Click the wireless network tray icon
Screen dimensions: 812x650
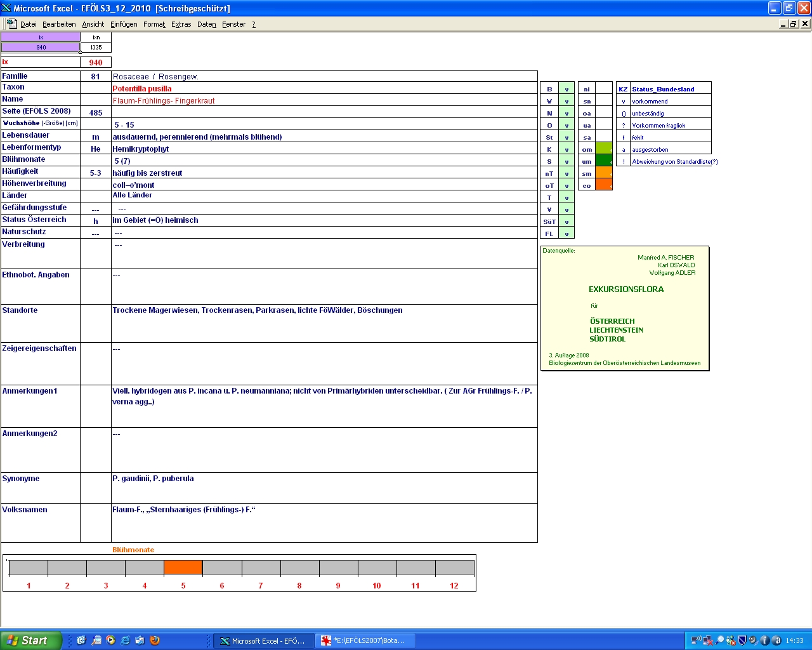tap(696, 640)
